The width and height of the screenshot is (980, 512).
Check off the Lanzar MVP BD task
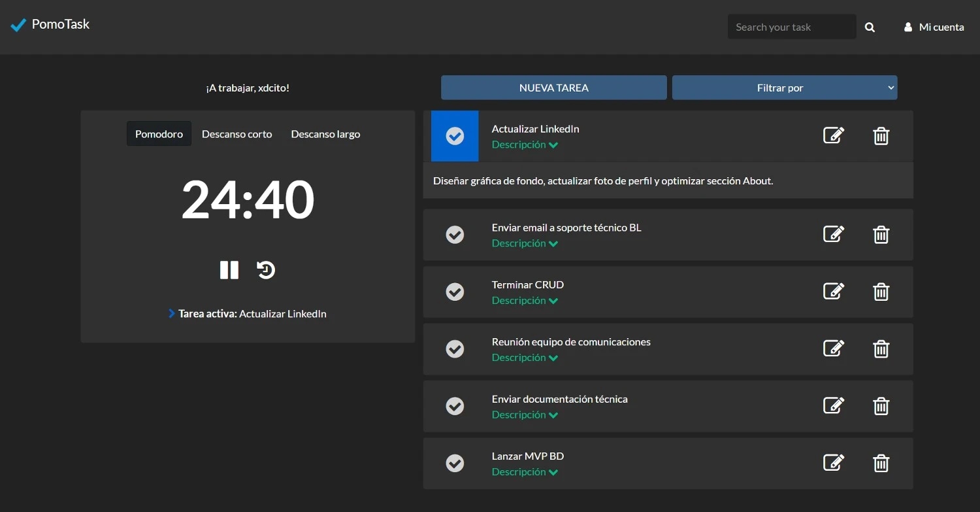(x=455, y=463)
